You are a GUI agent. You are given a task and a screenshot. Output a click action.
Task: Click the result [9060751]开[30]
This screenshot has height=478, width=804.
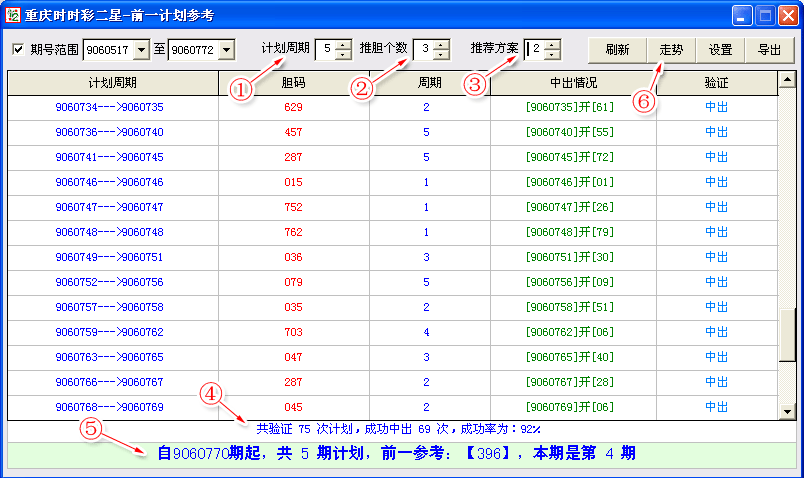[x=570, y=257]
